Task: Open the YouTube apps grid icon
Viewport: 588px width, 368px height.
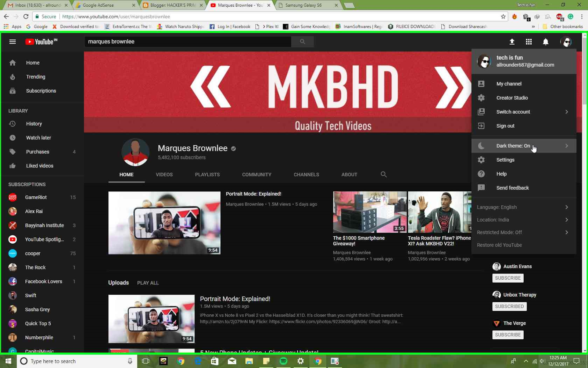Action: tap(529, 42)
